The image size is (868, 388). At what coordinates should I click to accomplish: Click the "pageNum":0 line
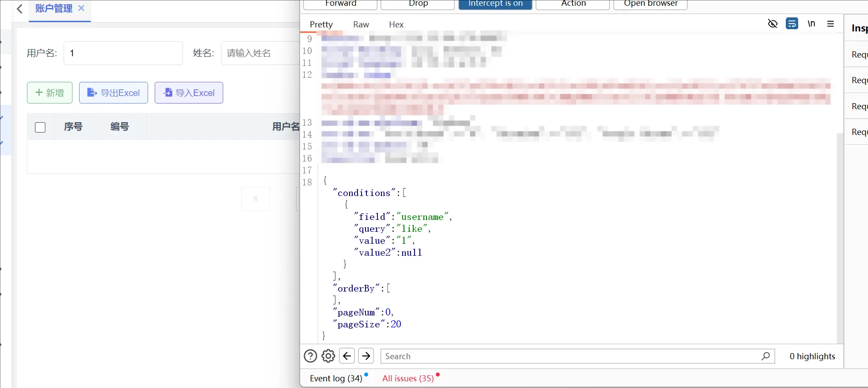(x=363, y=312)
